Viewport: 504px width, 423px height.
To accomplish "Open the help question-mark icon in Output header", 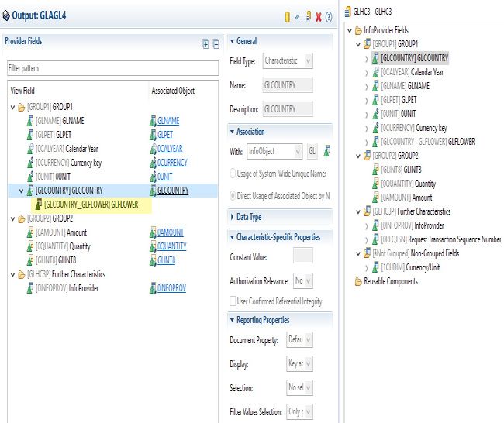I will pyautogui.click(x=329, y=17).
